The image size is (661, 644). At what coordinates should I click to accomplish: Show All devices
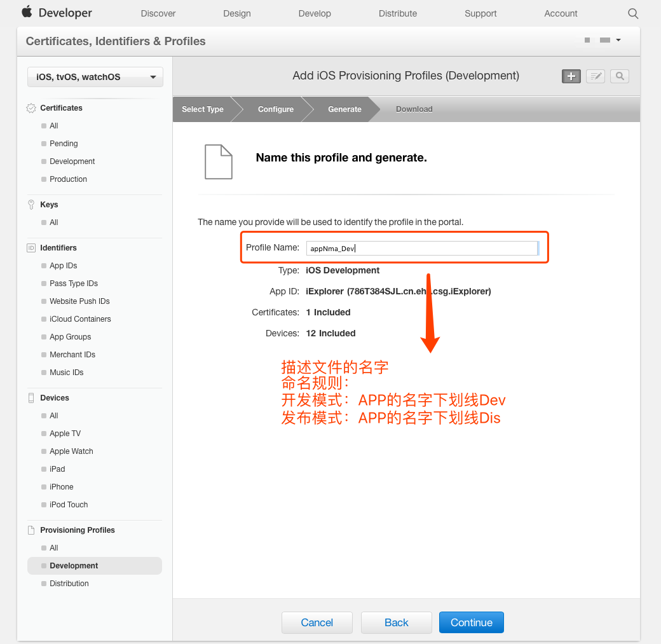[54, 415]
